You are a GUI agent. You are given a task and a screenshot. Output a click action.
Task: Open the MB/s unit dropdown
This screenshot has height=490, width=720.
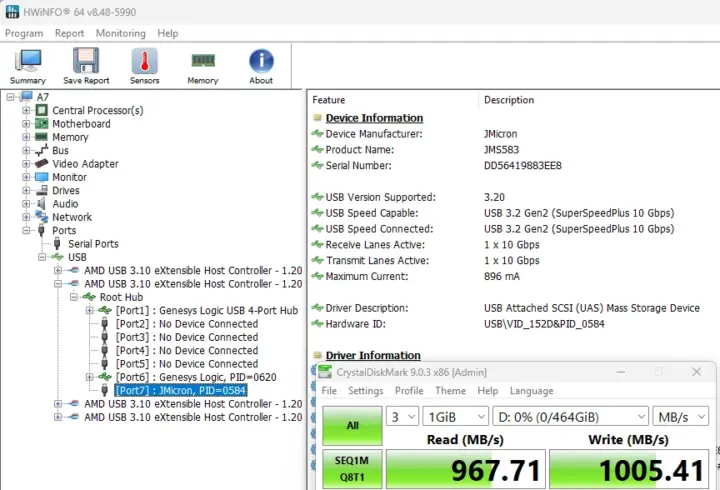click(x=681, y=417)
